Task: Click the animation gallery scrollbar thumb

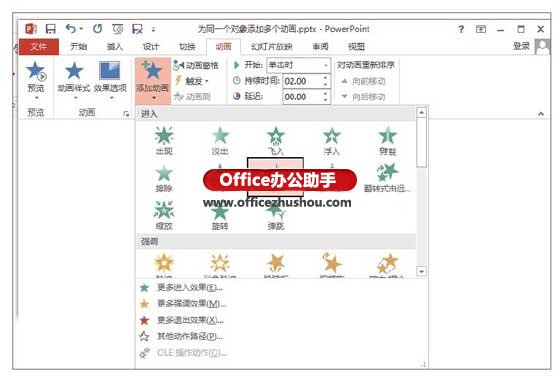Action: point(422,143)
